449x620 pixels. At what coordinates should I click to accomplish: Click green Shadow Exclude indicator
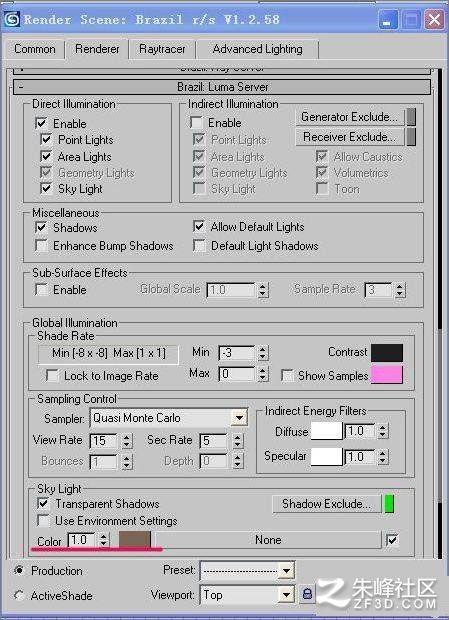click(x=389, y=504)
